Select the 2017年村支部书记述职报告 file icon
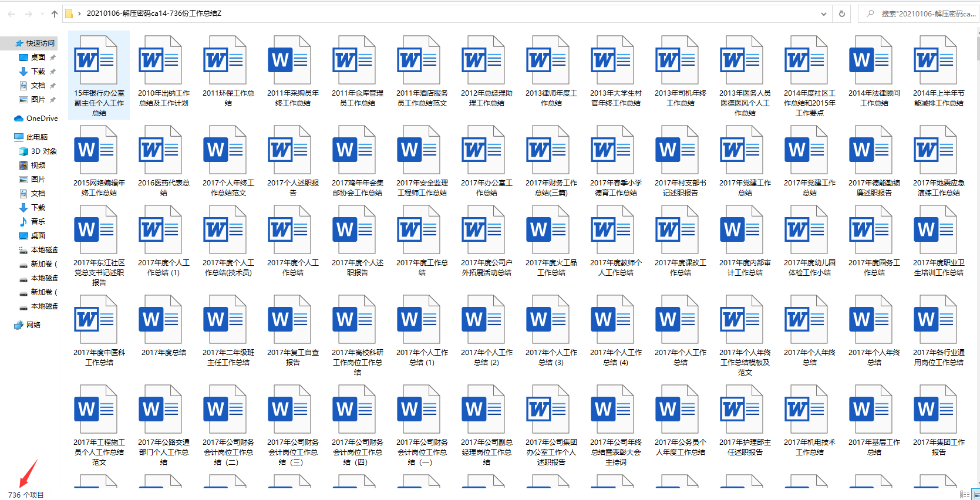The image size is (980, 500). tap(676, 150)
